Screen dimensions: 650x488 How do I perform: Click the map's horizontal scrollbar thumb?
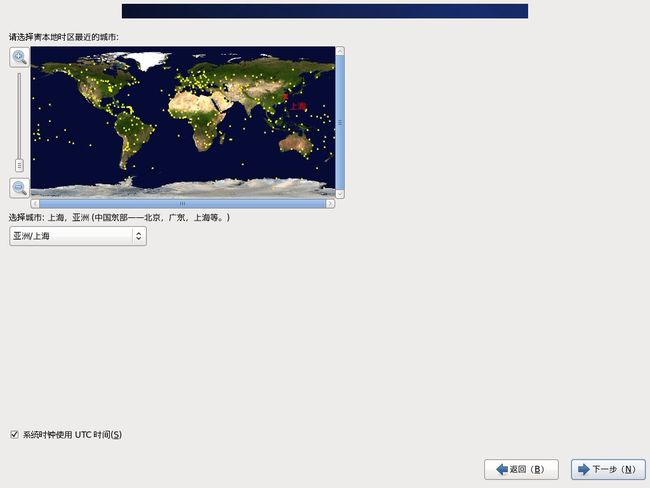point(182,204)
